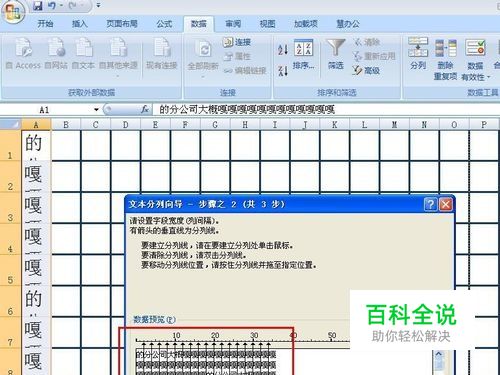
Task: Undo the last action
Action: coord(52,6)
